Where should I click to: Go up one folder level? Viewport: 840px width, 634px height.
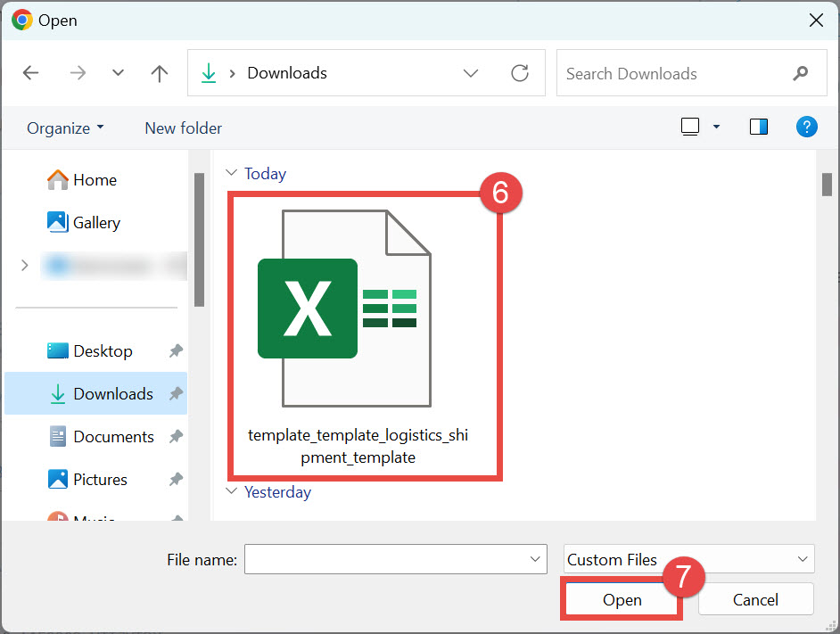[159, 73]
